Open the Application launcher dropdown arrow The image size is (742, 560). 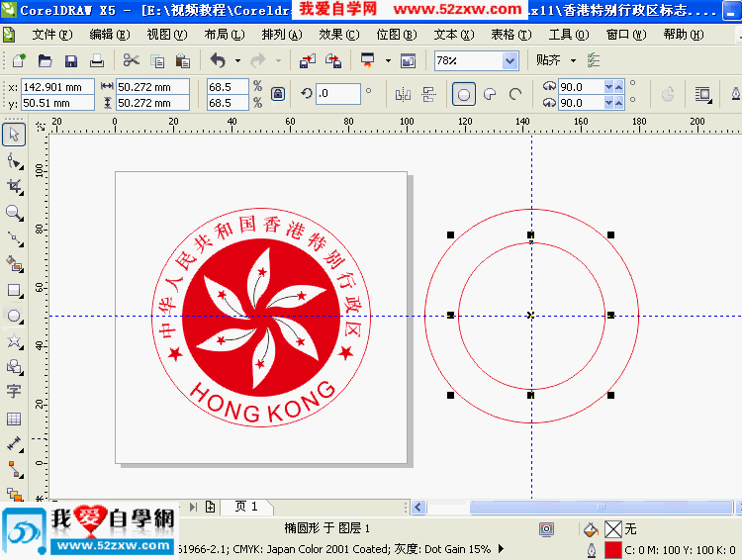(388, 60)
